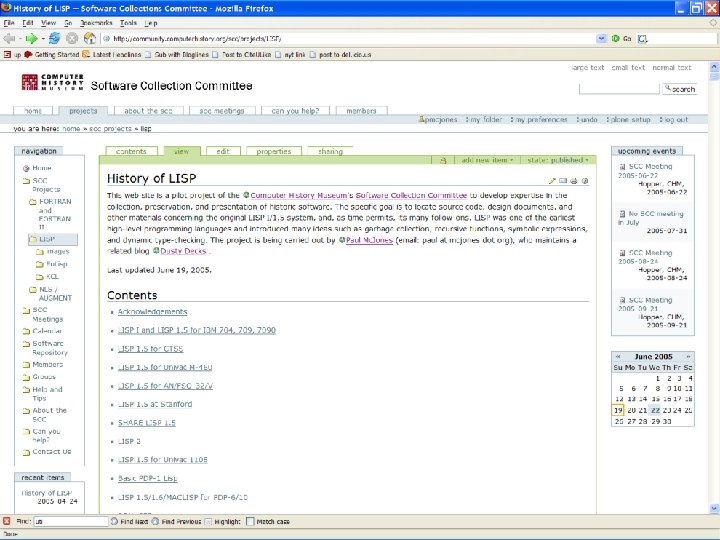Click the Getting Started bookmark

tap(52, 55)
